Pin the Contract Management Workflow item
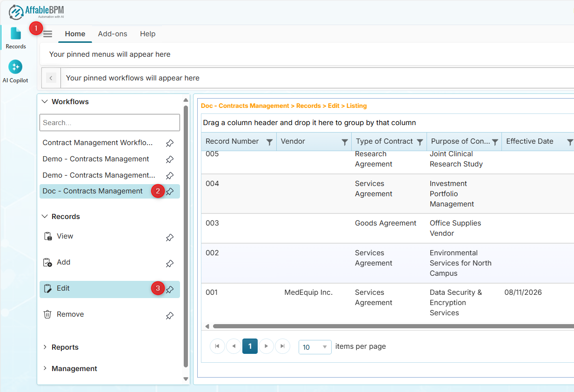The image size is (574, 392). [x=170, y=143]
